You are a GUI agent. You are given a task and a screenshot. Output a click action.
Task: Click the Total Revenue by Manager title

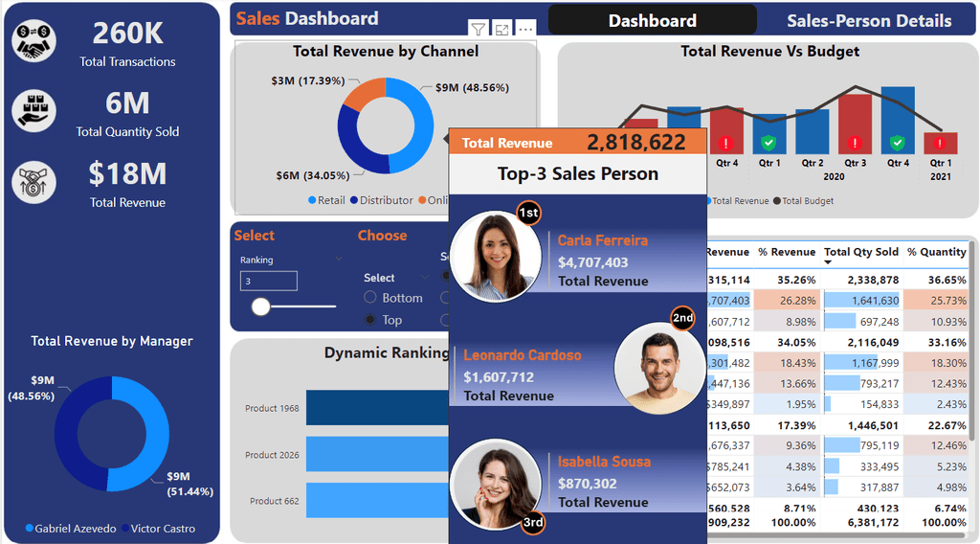[112, 341]
